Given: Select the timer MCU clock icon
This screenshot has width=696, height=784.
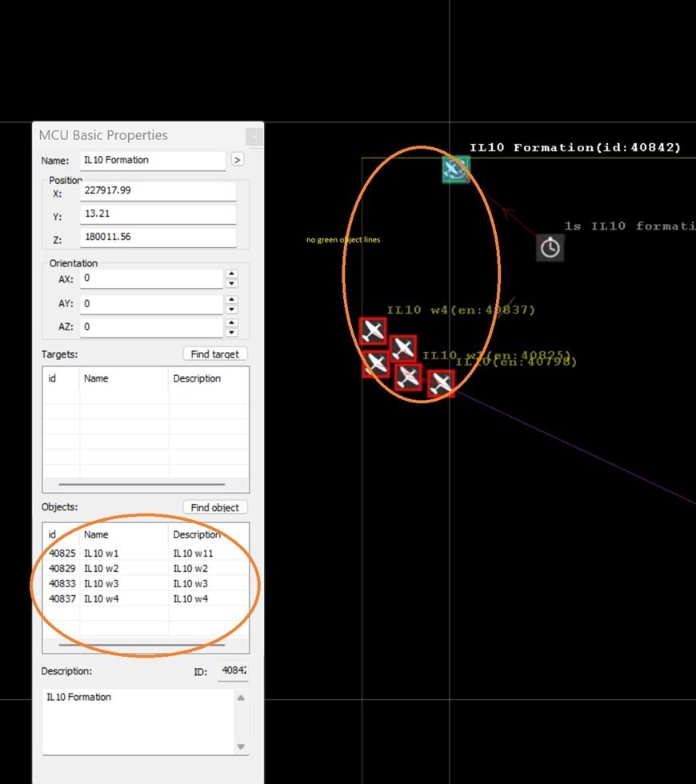Looking at the screenshot, I should point(550,247).
